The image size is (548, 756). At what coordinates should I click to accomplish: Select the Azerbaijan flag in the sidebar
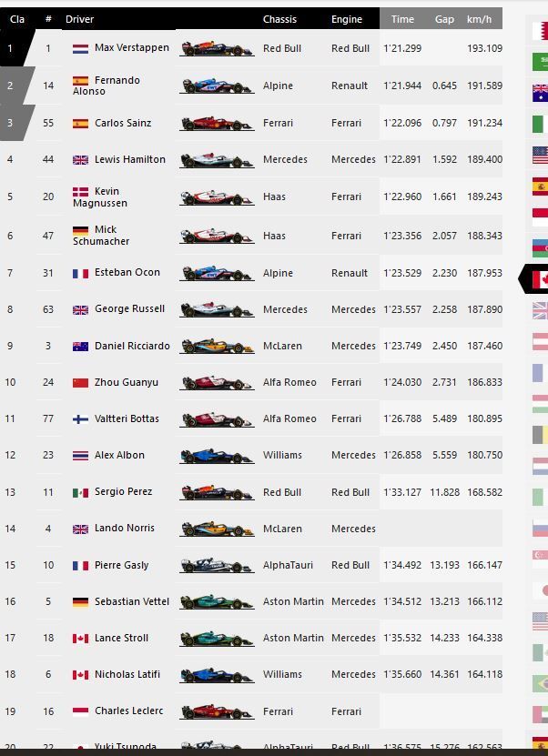(537, 246)
